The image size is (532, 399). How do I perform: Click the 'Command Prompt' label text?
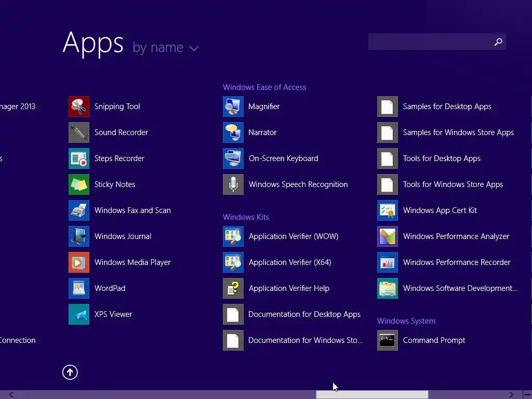click(x=434, y=340)
